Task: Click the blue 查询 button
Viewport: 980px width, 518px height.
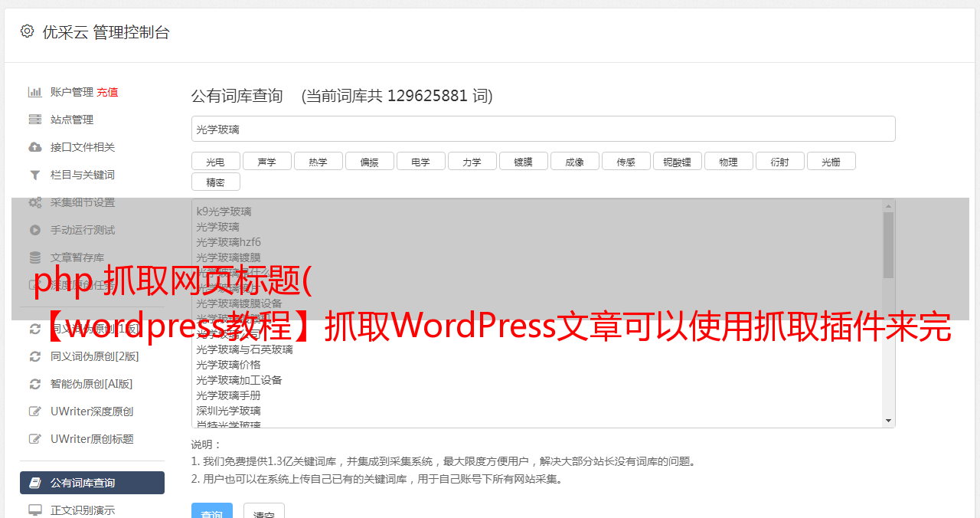Action: 212,511
